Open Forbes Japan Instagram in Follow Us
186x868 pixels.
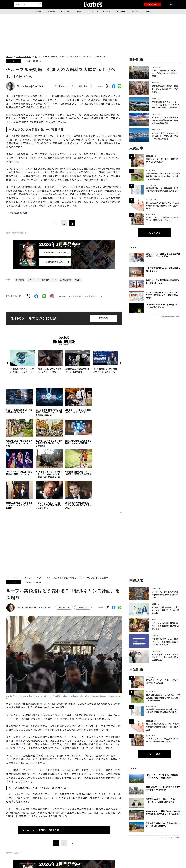pyautogui.click(x=52, y=296)
